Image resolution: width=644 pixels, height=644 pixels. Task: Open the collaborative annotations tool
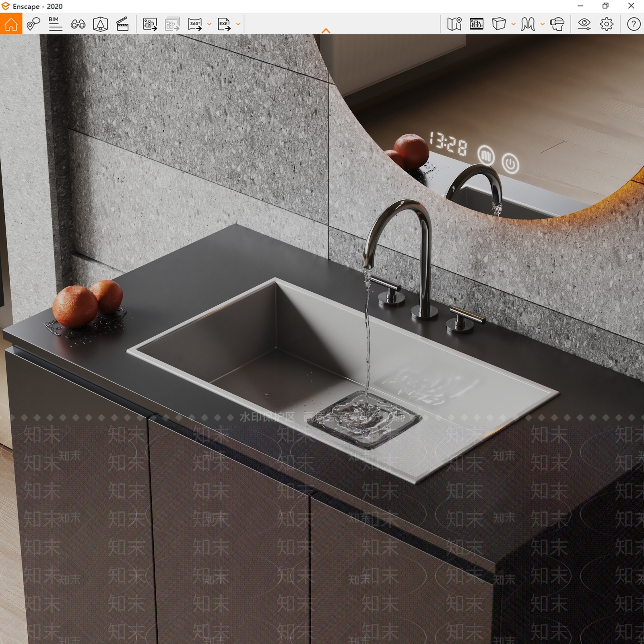pyautogui.click(x=33, y=24)
